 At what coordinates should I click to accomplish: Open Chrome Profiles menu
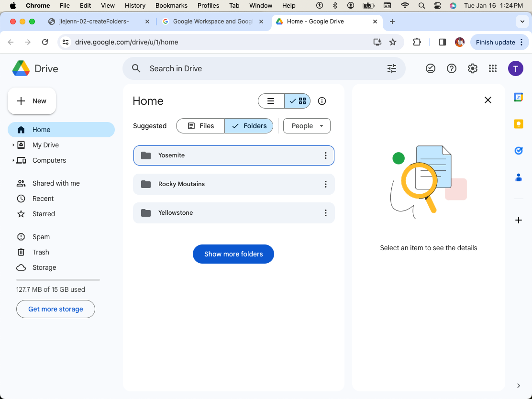point(208,5)
